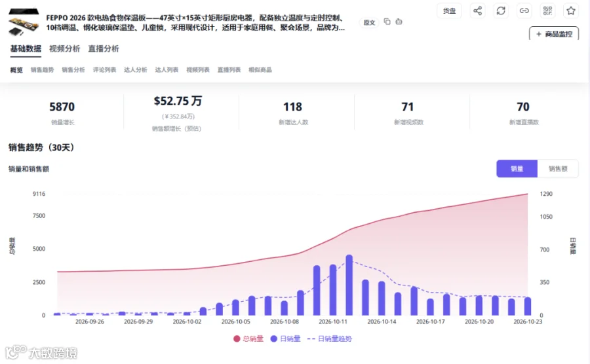
Task: Toggle 日销量 legend series
Action: coord(286,339)
